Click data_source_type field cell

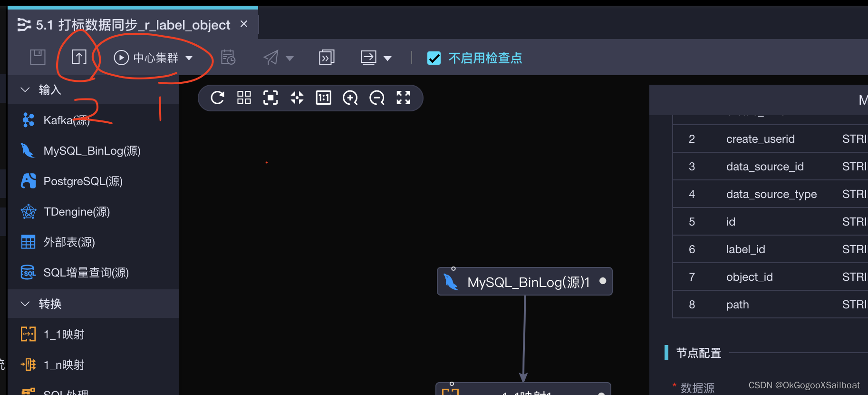(772, 194)
